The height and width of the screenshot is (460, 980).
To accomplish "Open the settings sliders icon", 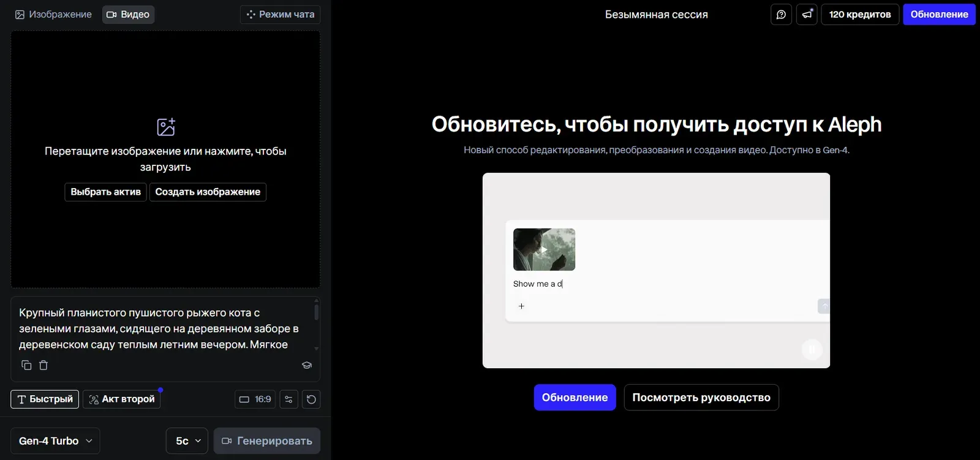I will click(x=288, y=399).
